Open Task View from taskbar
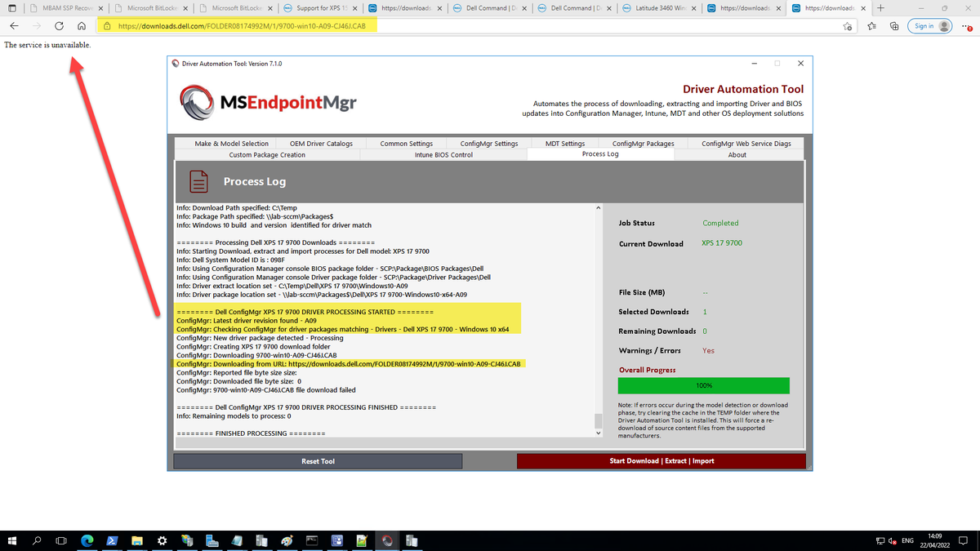The height and width of the screenshot is (551, 980). [x=61, y=540]
